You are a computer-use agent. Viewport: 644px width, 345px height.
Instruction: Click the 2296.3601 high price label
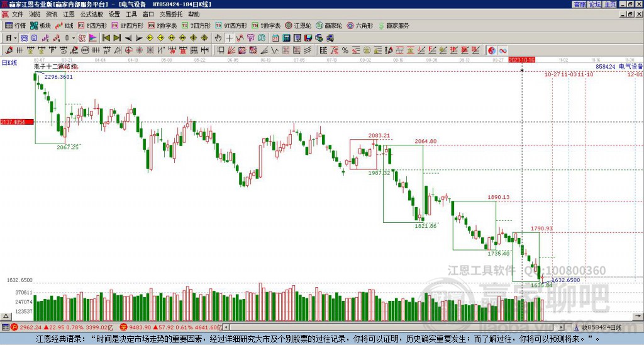pyautogui.click(x=58, y=77)
